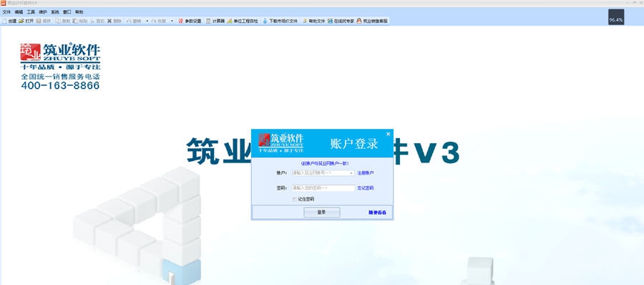Click the 注册账户 register link
The image size is (644, 285).
click(366, 173)
